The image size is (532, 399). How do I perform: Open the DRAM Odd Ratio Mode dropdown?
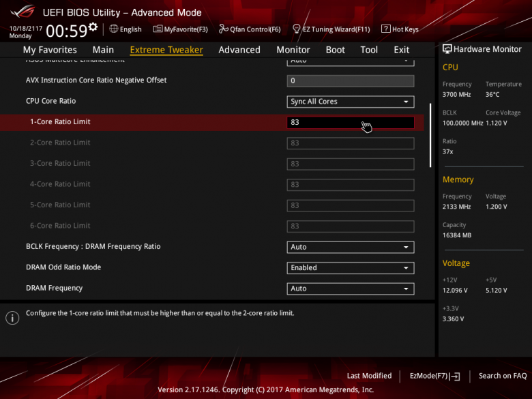[x=351, y=267]
